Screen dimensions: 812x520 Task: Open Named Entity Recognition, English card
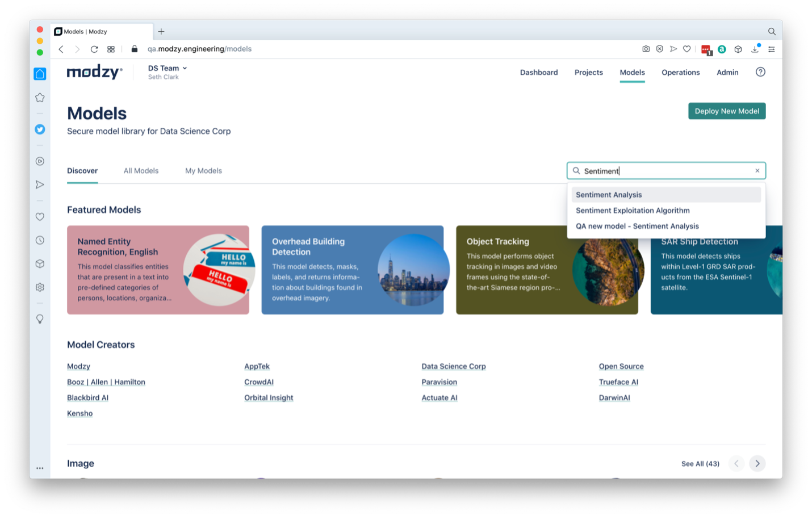click(158, 270)
